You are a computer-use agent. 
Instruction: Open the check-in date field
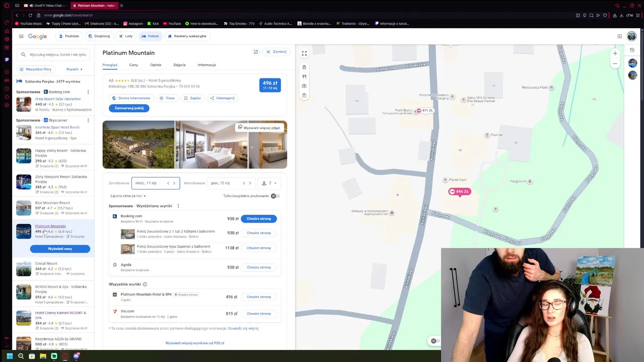[155, 183]
